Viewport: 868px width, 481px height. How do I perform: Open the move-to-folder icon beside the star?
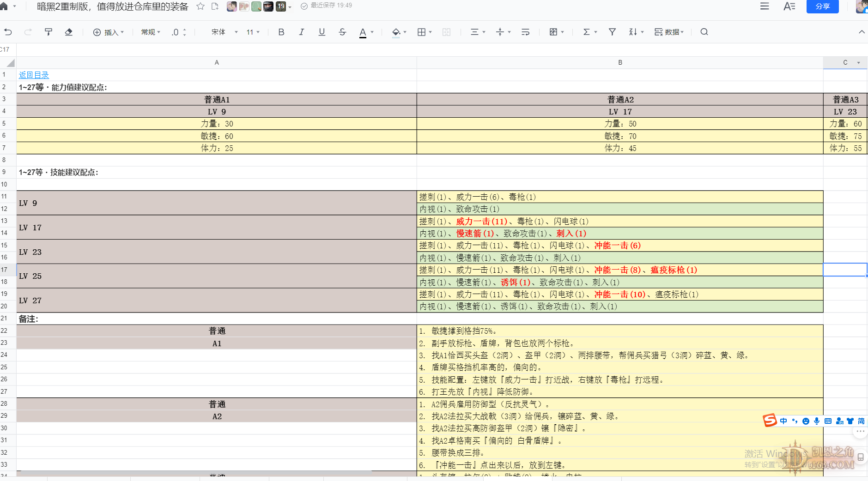[x=215, y=6]
